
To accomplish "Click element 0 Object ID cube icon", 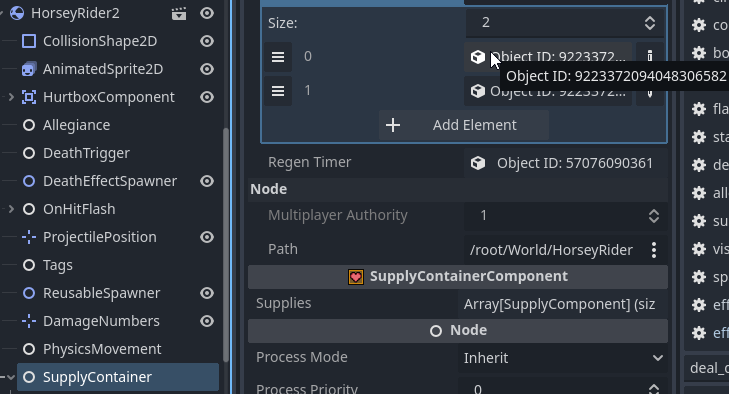I will [477, 57].
